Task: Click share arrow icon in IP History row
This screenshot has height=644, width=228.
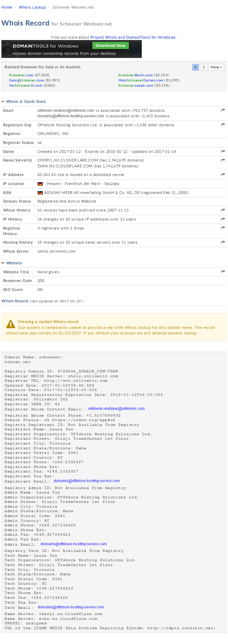Action: click(223, 219)
